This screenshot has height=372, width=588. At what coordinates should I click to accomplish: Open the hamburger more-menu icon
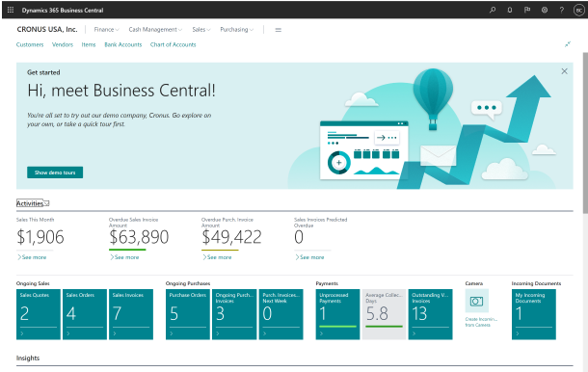pos(279,30)
